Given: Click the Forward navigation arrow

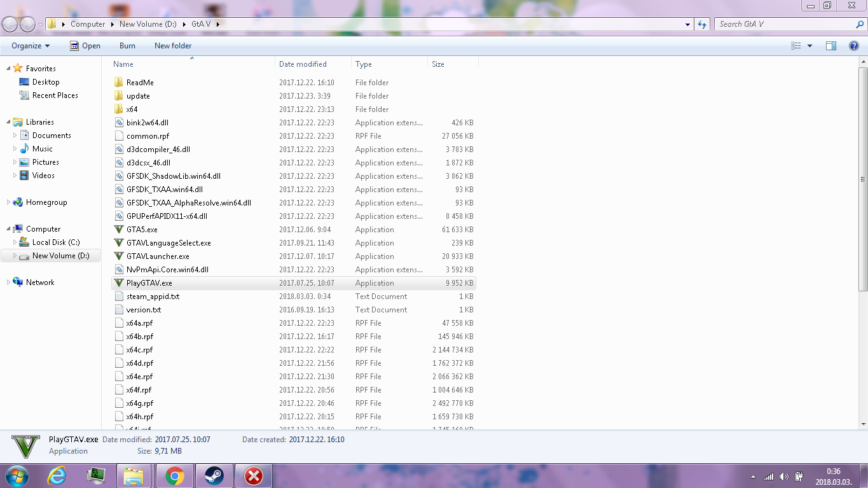Looking at the screenshot, I should click(28, 24).
